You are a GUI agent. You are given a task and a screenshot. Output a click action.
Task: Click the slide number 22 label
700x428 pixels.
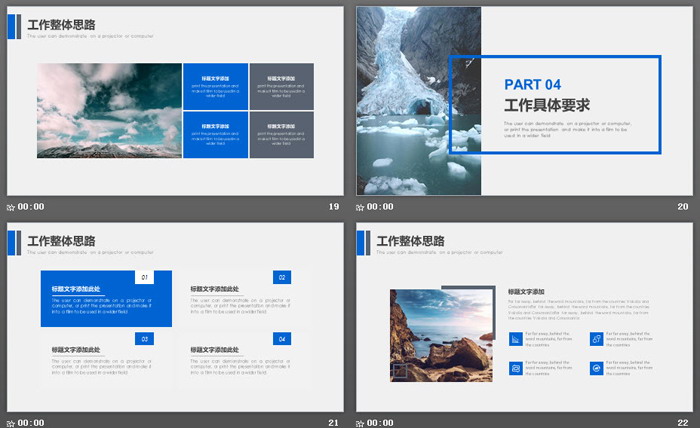[683, 423]
